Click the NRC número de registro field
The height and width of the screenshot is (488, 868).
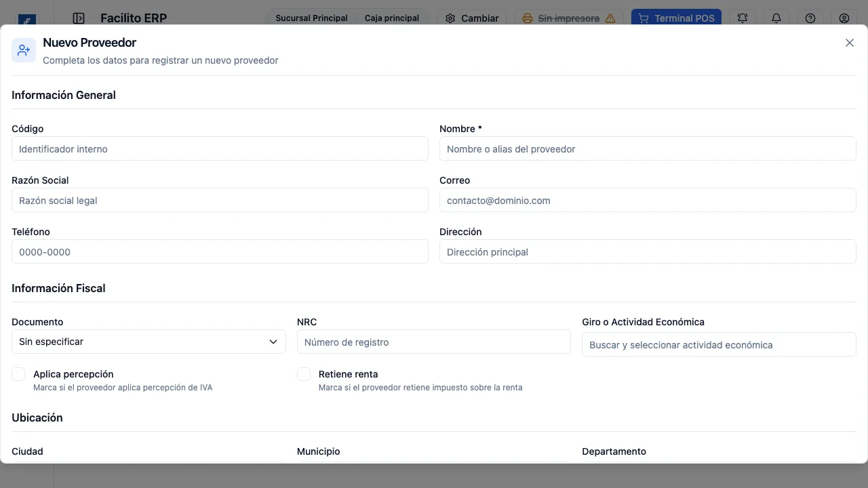(434, 342)
